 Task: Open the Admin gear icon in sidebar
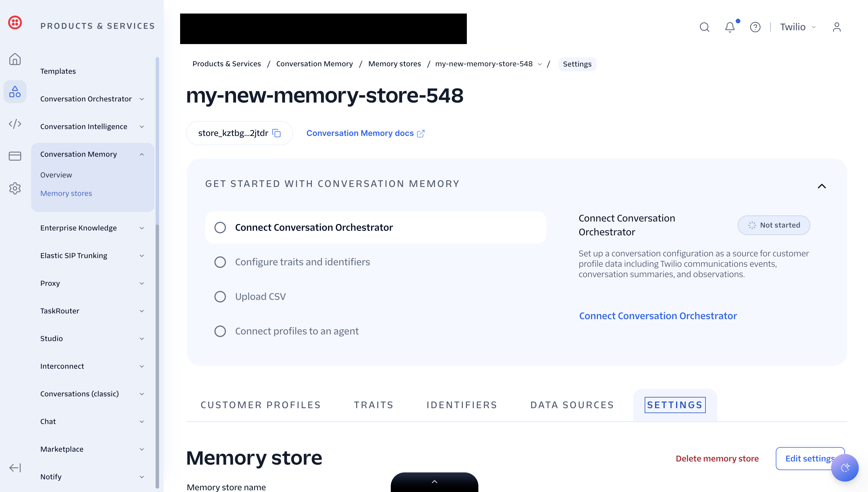(15, 189)
